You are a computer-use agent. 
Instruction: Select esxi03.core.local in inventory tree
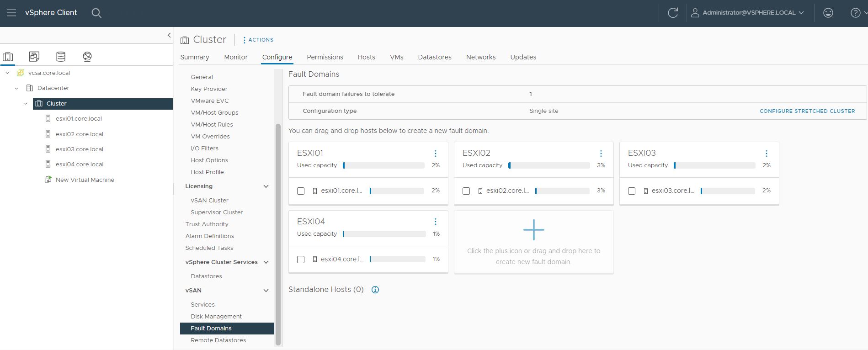point(80,149)
